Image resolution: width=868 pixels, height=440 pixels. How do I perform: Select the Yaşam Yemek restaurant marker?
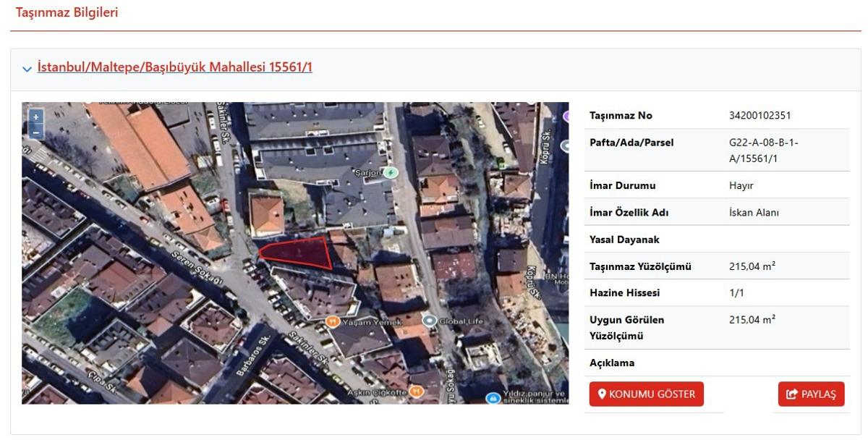click(333, 321)
